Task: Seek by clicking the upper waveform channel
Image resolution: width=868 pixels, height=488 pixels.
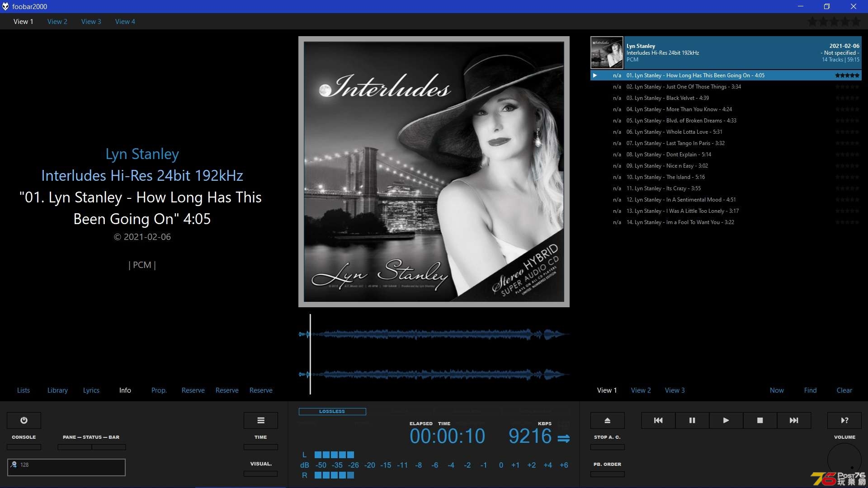Action: pyautogui.click(x=434, y=334)
